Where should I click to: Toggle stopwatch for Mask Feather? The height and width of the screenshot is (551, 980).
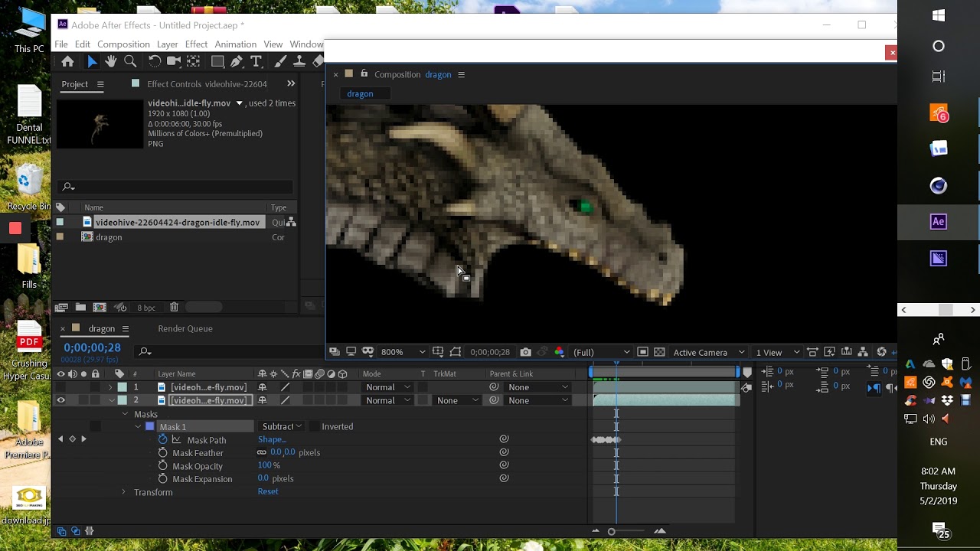pos(162,452)
